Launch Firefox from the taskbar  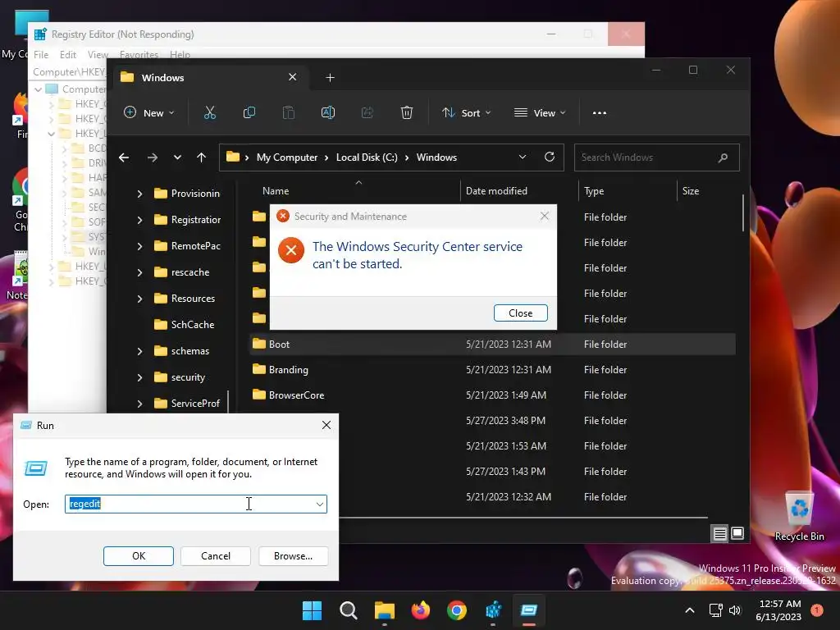421,610
